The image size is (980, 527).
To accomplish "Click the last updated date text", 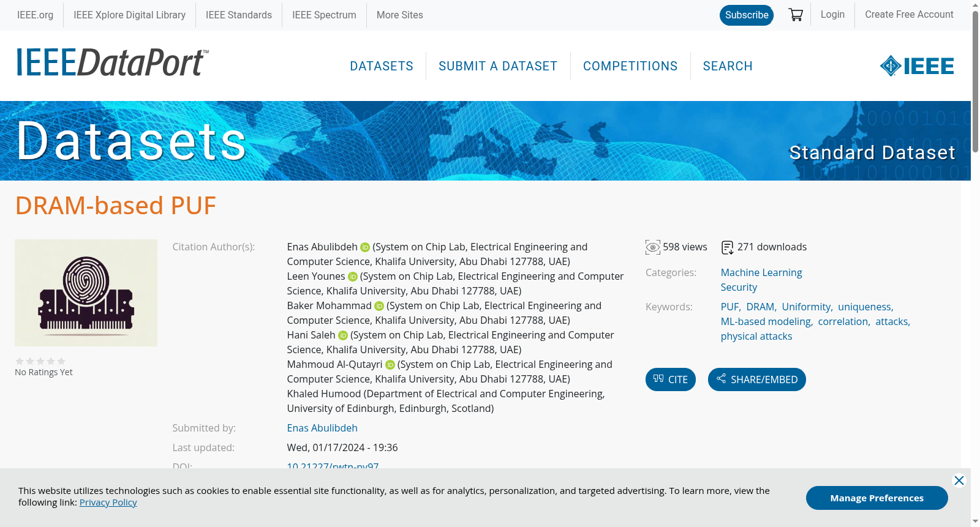I will [342, 447].
